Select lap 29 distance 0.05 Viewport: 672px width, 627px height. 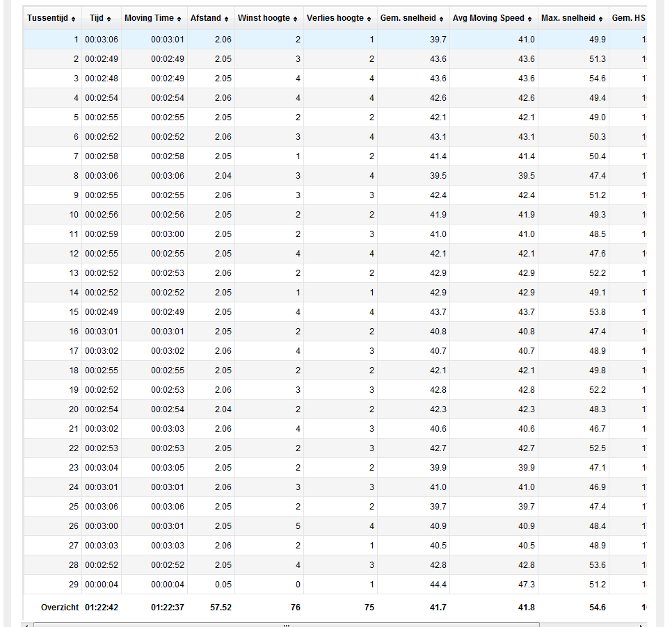[223, 585]
